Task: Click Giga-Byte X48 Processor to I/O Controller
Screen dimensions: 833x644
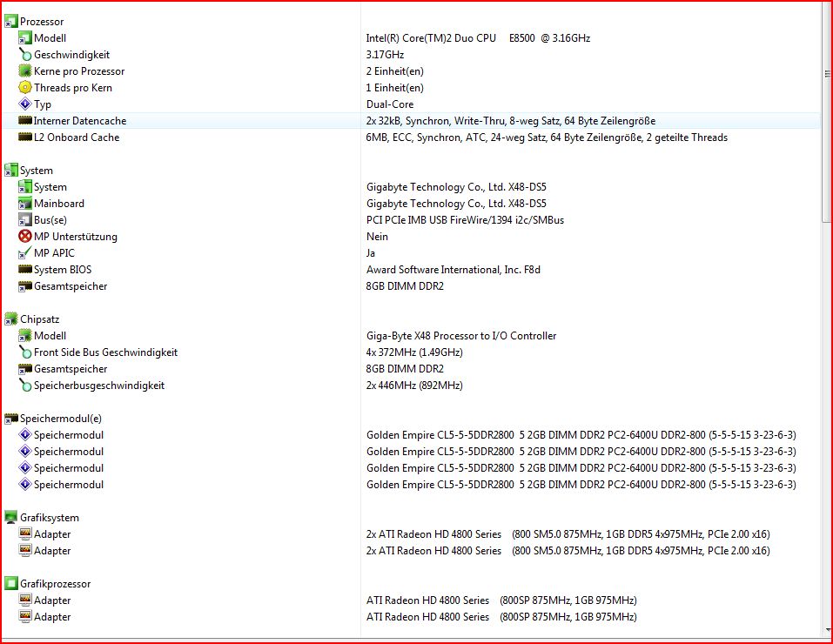Action: [x=461, y=336]
